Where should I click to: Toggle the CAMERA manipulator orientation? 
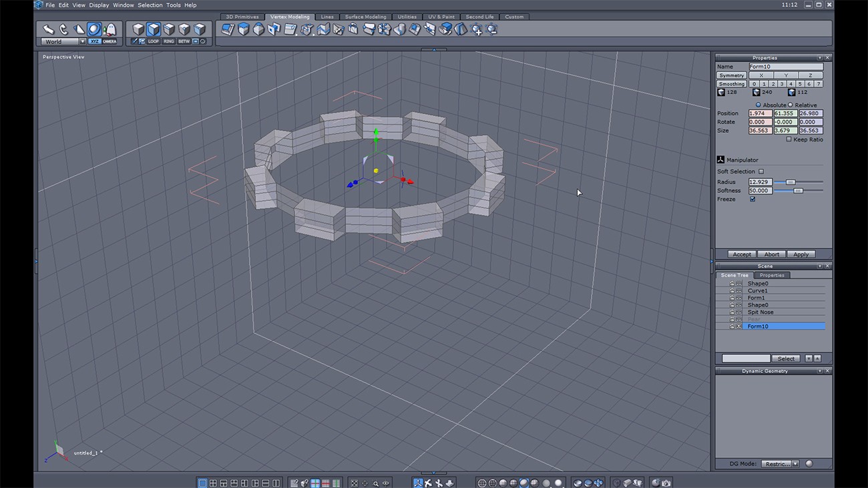[110, 41]
